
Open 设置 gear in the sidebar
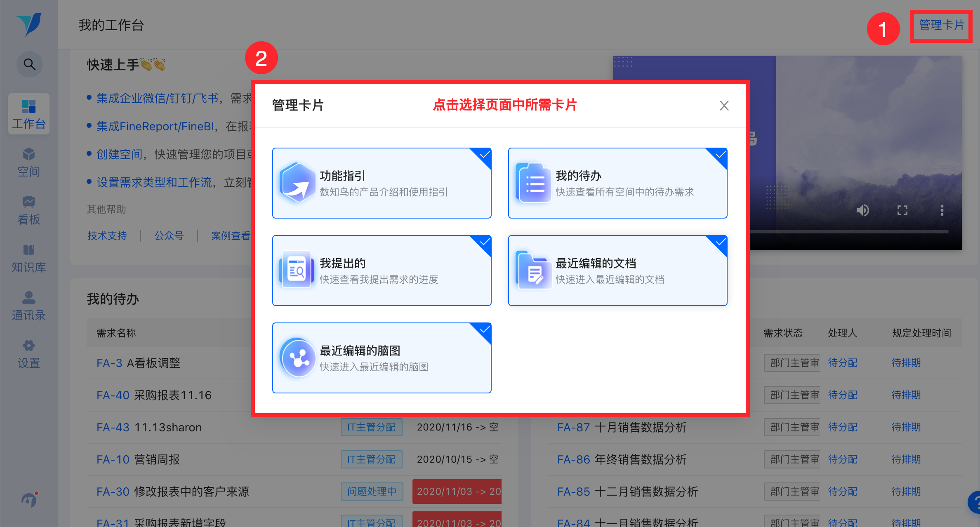pyautogui.click(x=29, y=354)
